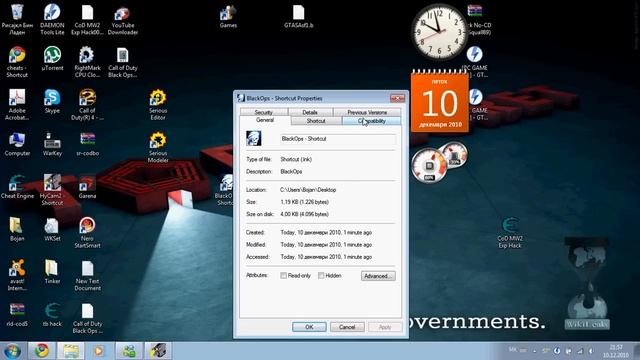This screenshot has width=640, height=360.
Task: Select the CoD MW2 Exp Hack file icon at top
Action: (87, 18)
